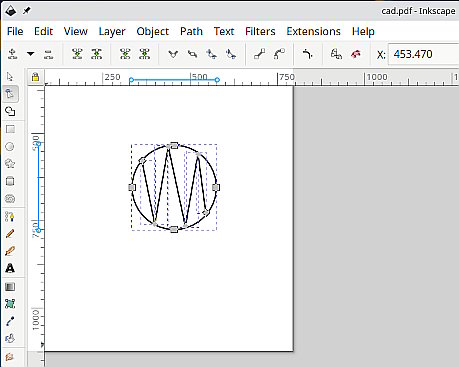Select the Shape Builder tool

point(10,111)
